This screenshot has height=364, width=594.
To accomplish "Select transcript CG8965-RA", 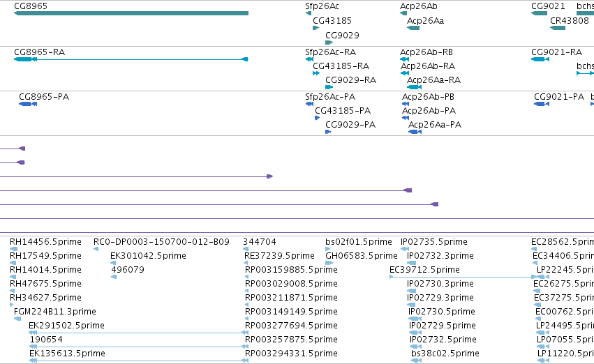I will click(x=131, y=59).
